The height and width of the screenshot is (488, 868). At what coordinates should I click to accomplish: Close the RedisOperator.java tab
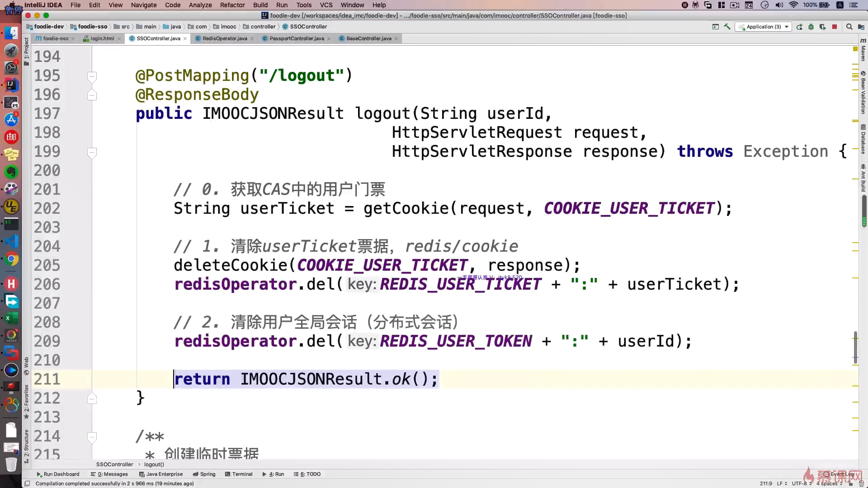(x=252, y=39)
